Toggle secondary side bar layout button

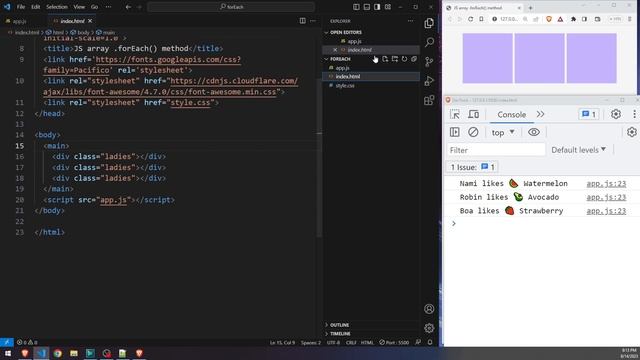point(377,7)
